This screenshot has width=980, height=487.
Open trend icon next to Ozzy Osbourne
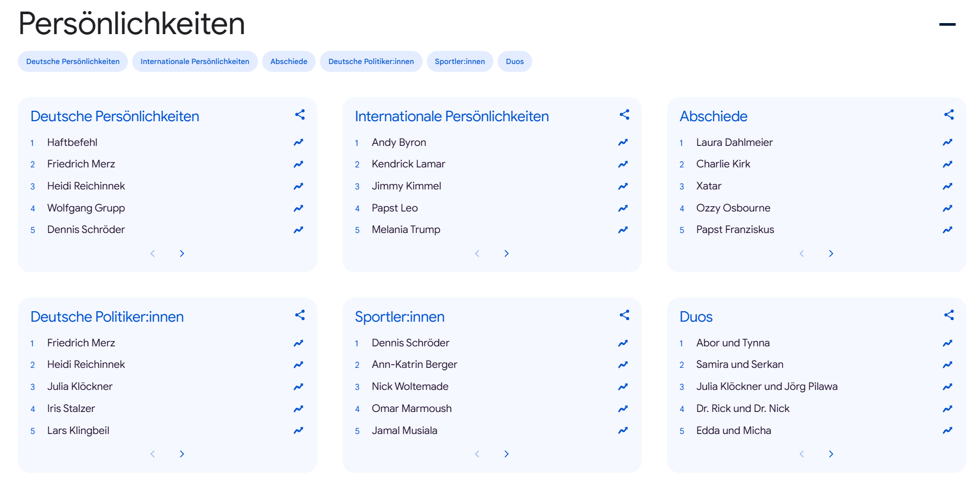click(x=947, y=208)
